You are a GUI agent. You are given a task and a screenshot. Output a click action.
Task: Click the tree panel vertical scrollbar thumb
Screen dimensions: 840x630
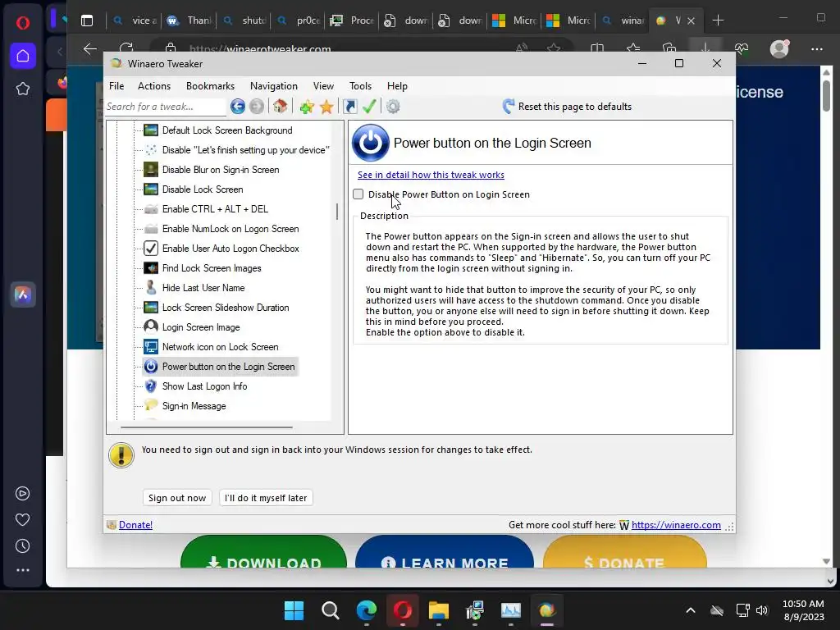pyautogui.click(x=337, y=212)
